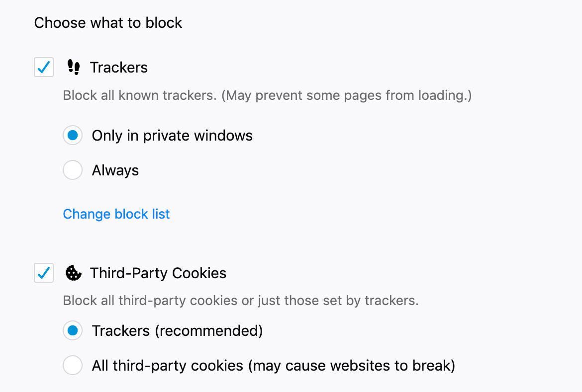Click the 'All third-party cookies' label text
582x392 pixels.
point(168,366)
